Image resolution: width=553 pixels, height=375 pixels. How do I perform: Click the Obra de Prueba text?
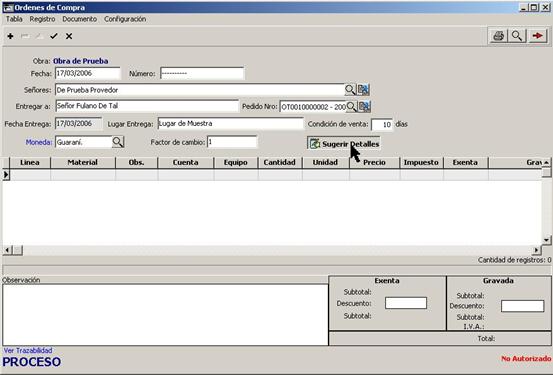tap(80, 61)
